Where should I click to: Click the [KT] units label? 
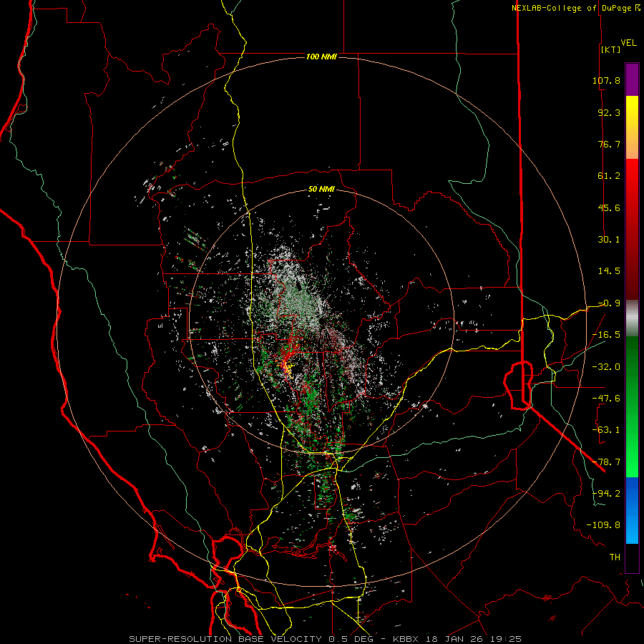pyautogui.click(x=610, y=49)
